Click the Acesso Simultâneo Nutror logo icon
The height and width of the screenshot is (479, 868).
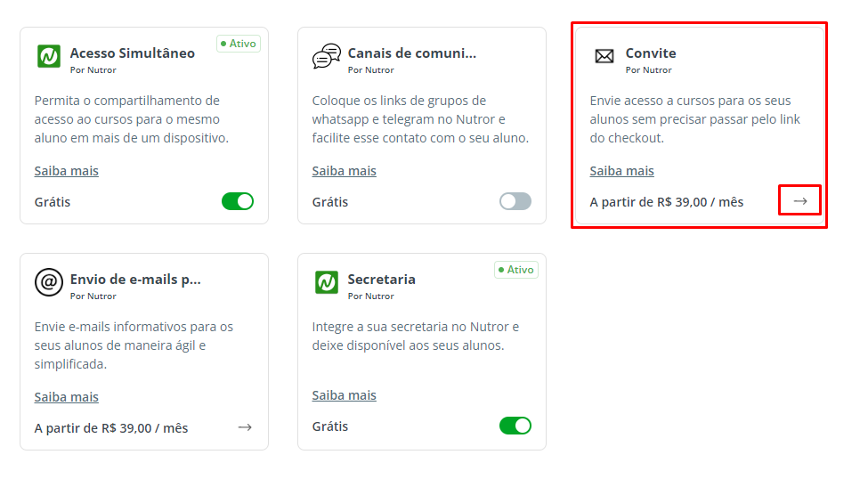[x=49, y=56]
